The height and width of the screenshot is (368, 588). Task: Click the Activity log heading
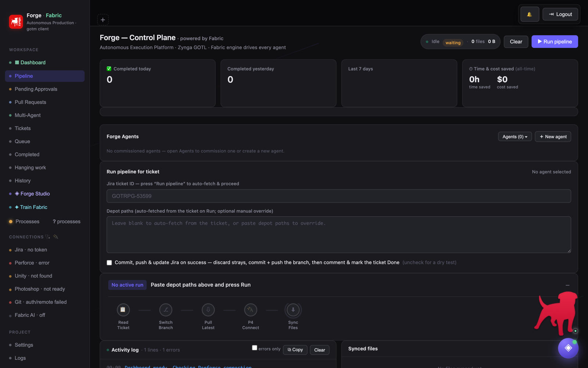[125, 350]
